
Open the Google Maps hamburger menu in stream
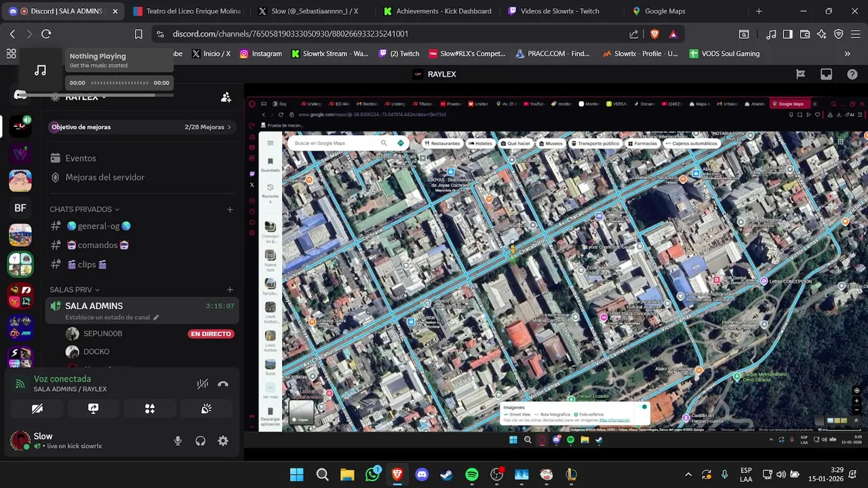(x=270, y=143)
